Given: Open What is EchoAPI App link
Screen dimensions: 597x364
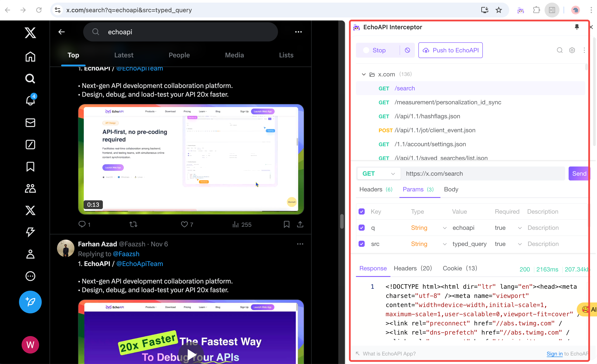Looking at the screenshot, I should tap(389, 354).
